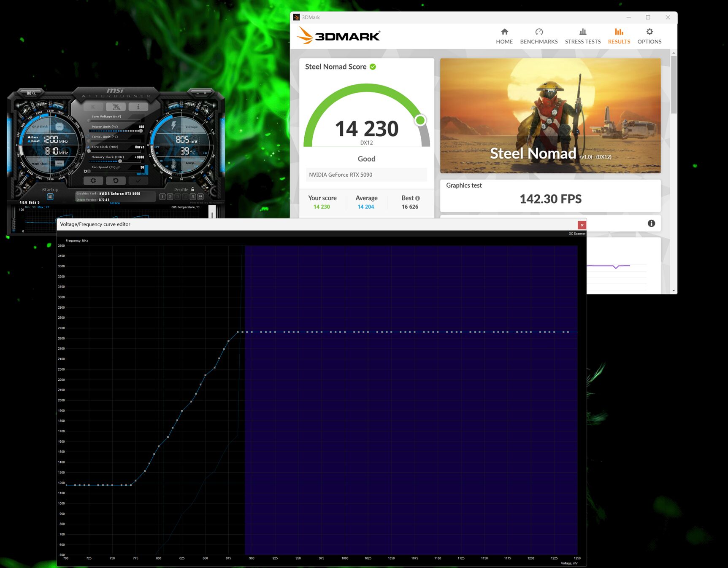This screenshot has height=568, width=728.
Task: Maximize the 3DMark window
Action: point(648,17)
